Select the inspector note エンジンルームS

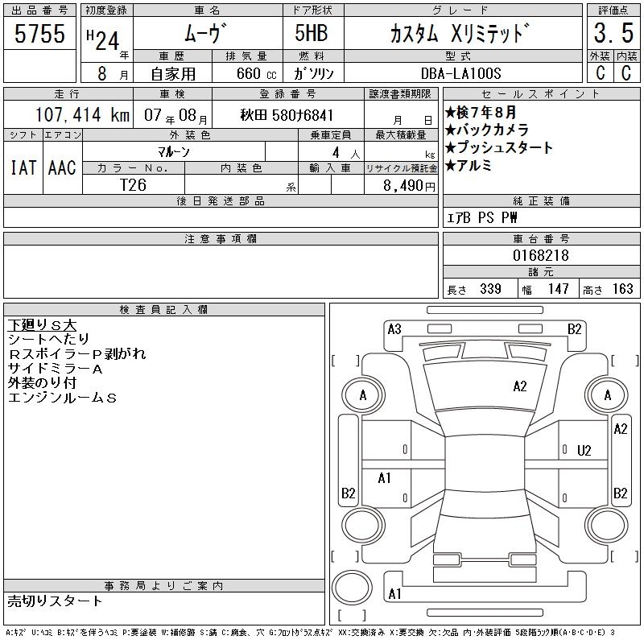(63, 398)
